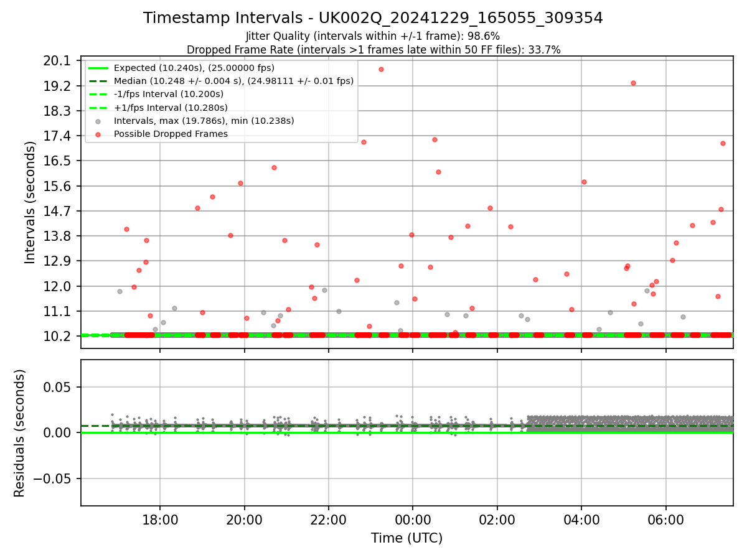Click the dark dashed line sample beside 'Median' legend entry
747x560 pixels.
(98, 81)
